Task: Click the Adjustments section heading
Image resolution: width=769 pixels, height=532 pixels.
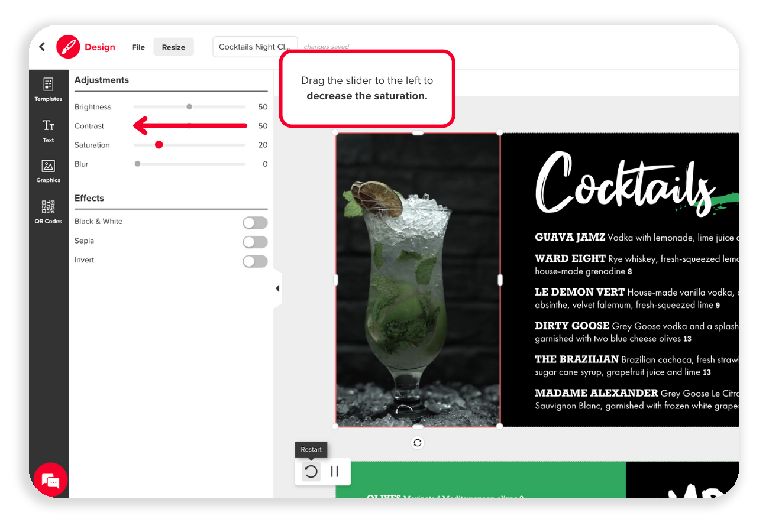Action: 102,80
